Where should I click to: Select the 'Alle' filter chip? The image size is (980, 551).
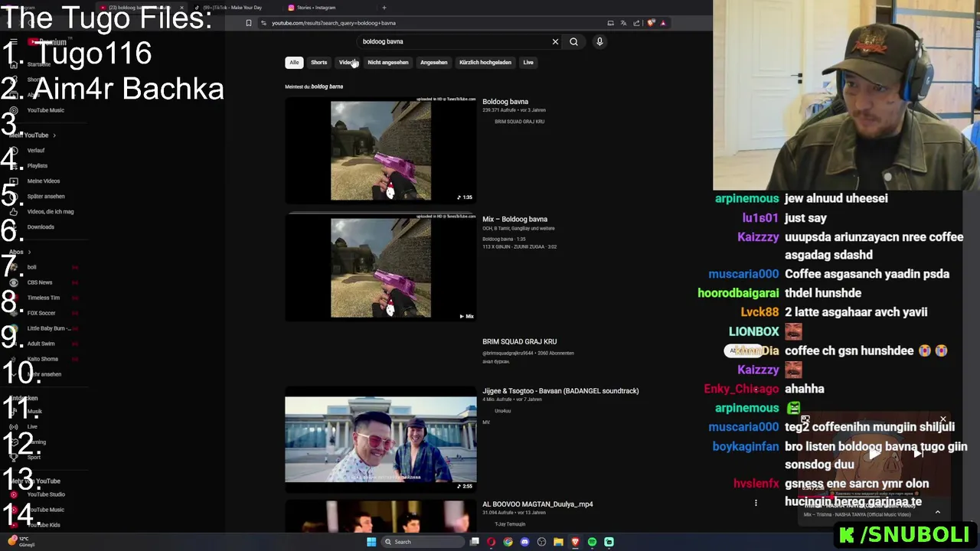point(294,62)
